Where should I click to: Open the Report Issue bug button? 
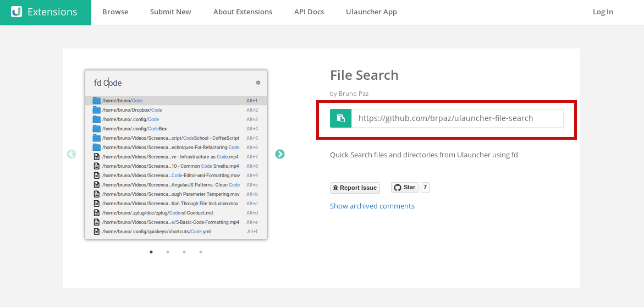pos(355,188)
